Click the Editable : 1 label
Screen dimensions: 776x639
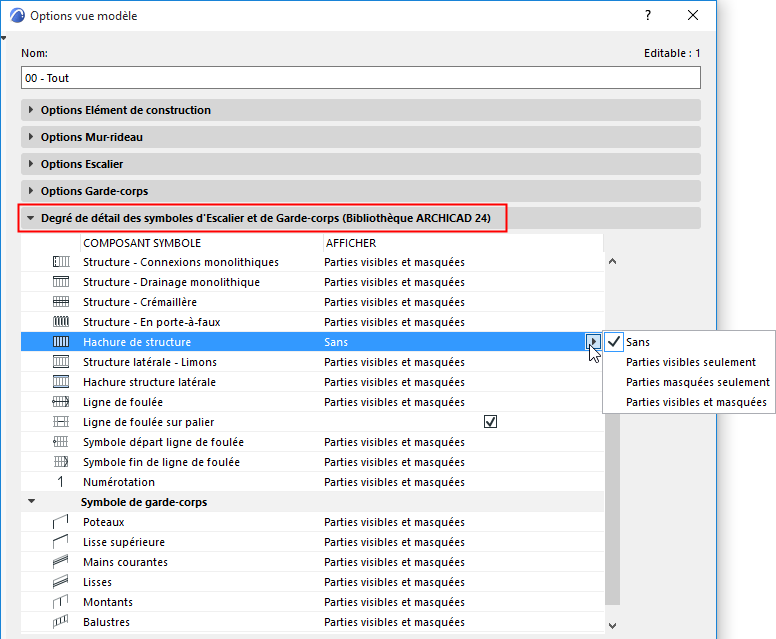672,53
